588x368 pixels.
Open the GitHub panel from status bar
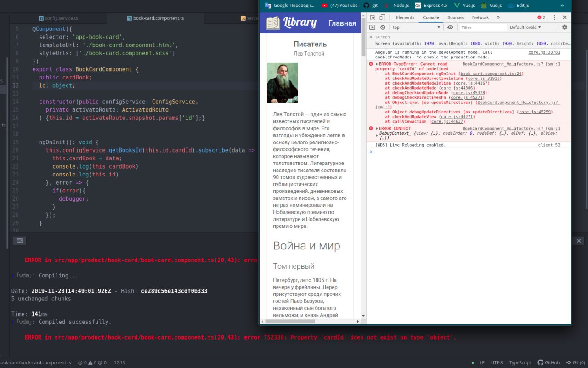tap(548, 362)
